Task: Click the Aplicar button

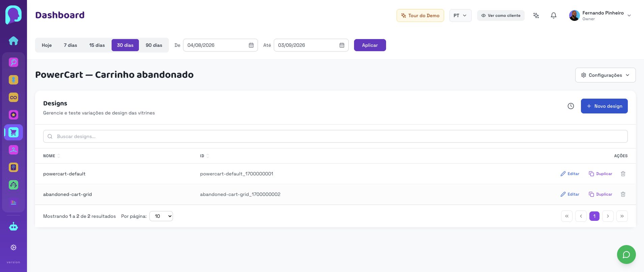Action: (370, 45)
